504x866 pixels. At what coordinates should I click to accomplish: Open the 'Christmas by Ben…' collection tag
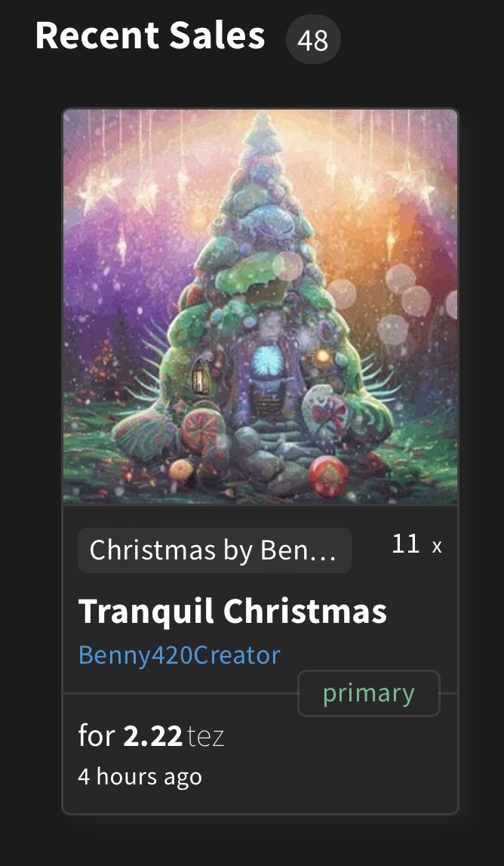pyautogui.click(x=214, y=550)
